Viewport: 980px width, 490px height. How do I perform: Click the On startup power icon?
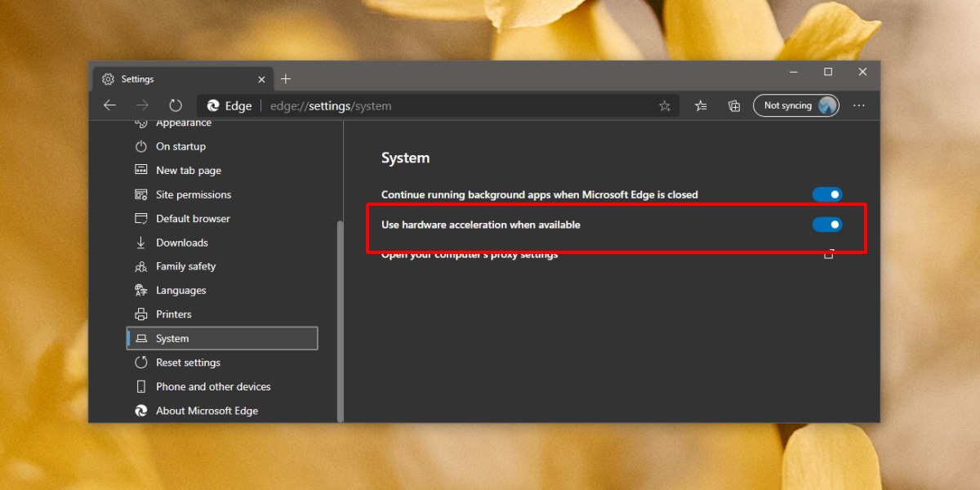pos(140,147)
